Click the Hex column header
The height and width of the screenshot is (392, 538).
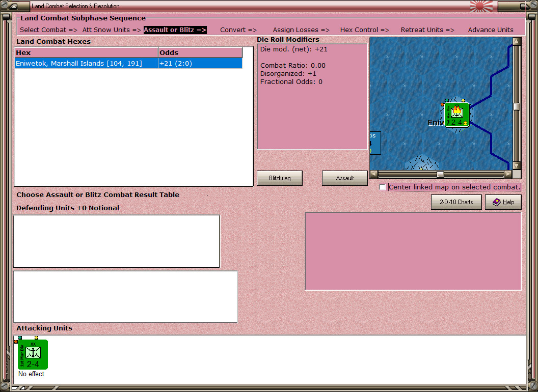click(x=86, y=52)
